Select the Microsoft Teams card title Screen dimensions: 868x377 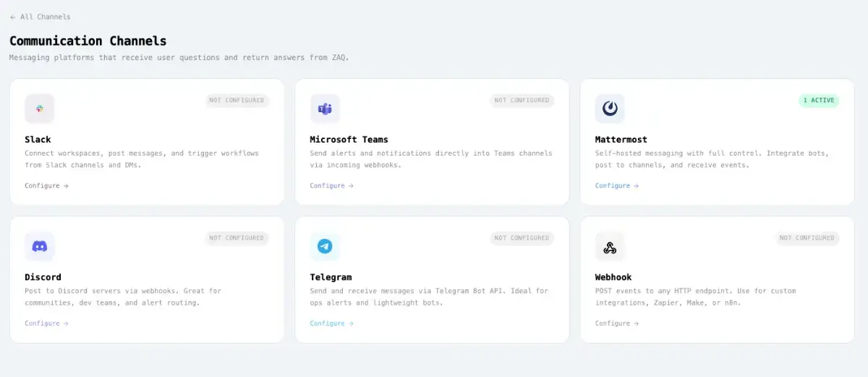pyautogui.click(x=349, y=140)
